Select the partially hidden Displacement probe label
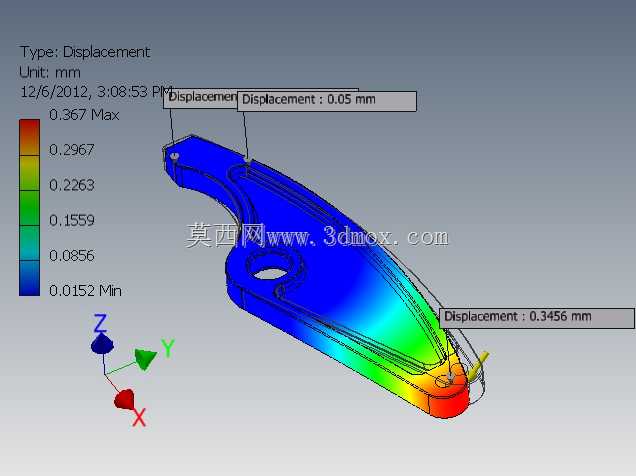The height and width of the screenshot is (476, 636). tap(200, 99)
